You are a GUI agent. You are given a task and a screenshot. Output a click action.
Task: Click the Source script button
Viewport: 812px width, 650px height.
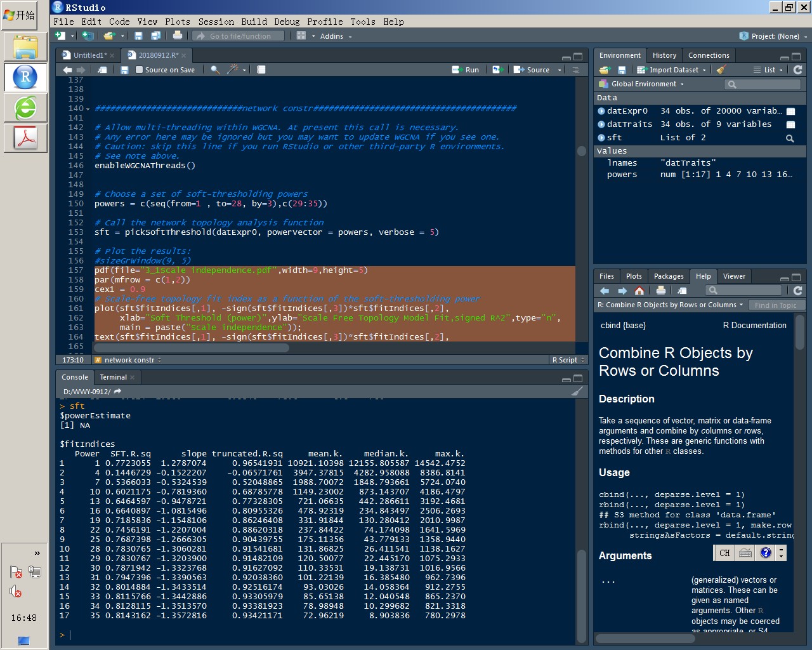click(532, 70)
